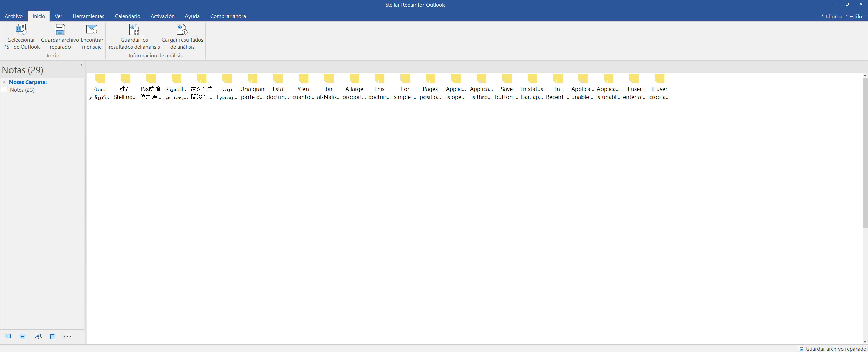Open the Estilo dropdown
This screenshot has height=352, width=868.
[856, 16]
